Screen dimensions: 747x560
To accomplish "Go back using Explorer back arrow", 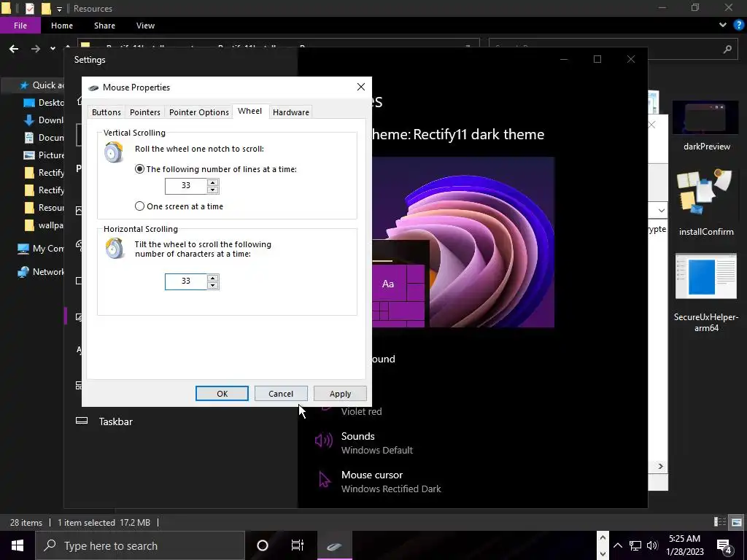I will click(x=14, y=49).
